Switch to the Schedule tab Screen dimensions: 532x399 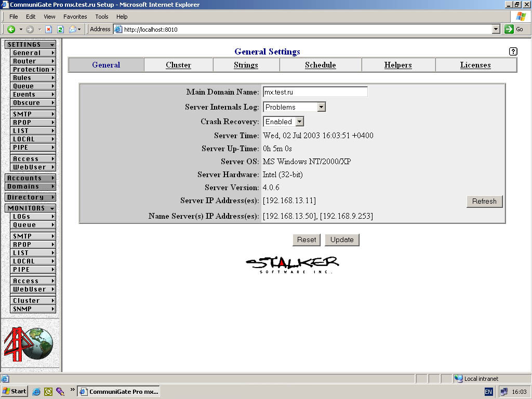(x=320, y=65)
